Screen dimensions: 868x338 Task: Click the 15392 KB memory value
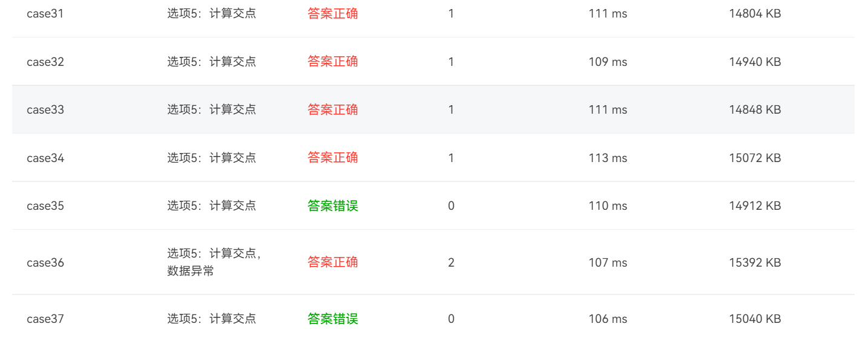[755, 262]
